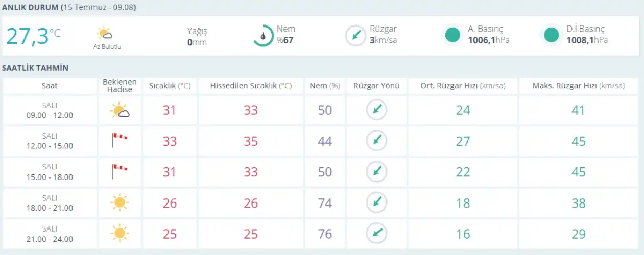Click the ANLIK DURUM section heading
The image size is (644, 255).
click(x=30, y=8)
